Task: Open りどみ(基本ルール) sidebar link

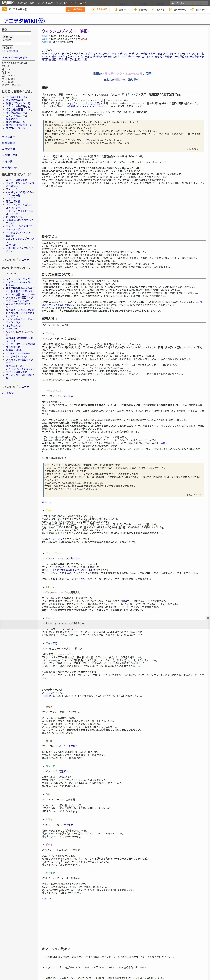Action: [16, 97]
